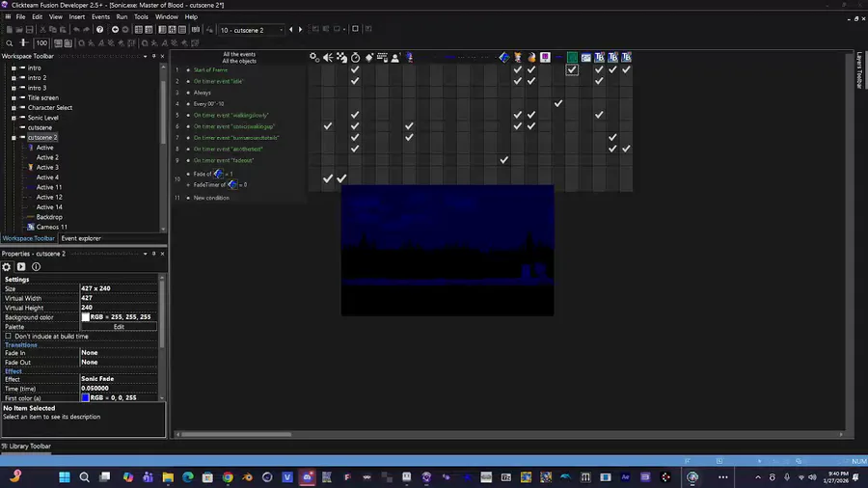Expand the Character Select tree node

click(x=14, y=108)
